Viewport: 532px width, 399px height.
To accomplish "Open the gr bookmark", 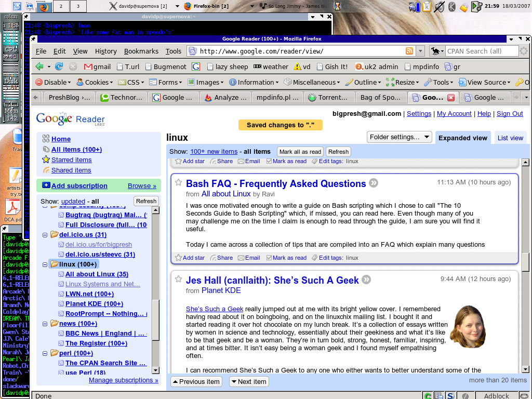I will 453,66.
